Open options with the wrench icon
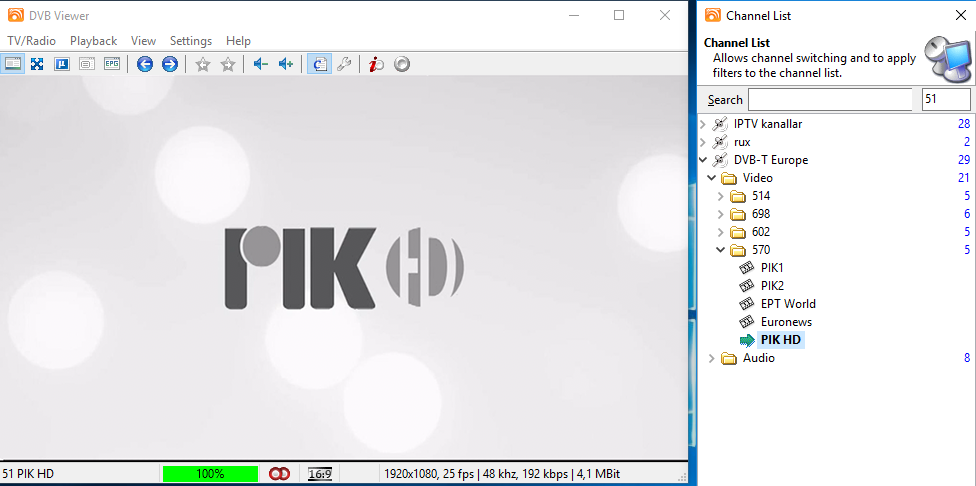This screenshot has height=486, width=976. tap(344, 63)
